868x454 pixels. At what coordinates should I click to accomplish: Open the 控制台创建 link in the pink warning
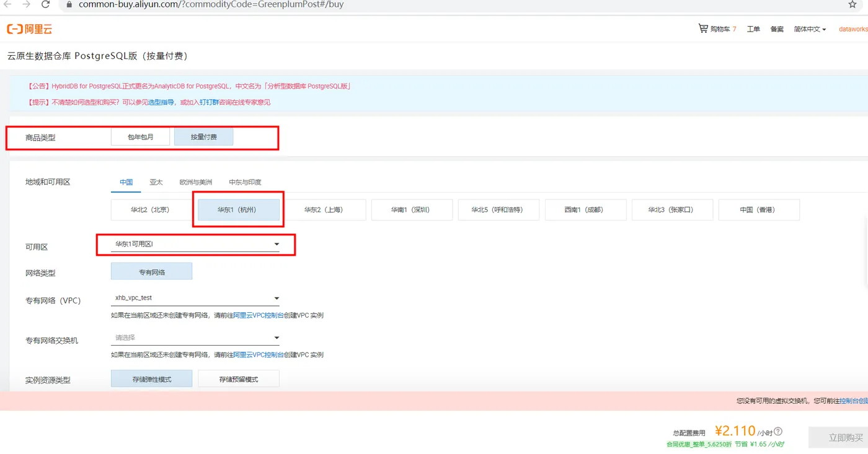[854, 401]
